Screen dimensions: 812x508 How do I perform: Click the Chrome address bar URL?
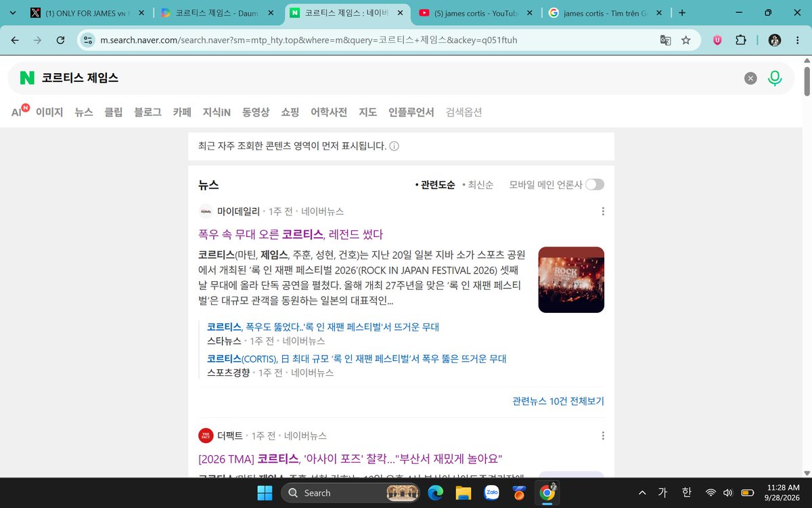coord(309,40)
